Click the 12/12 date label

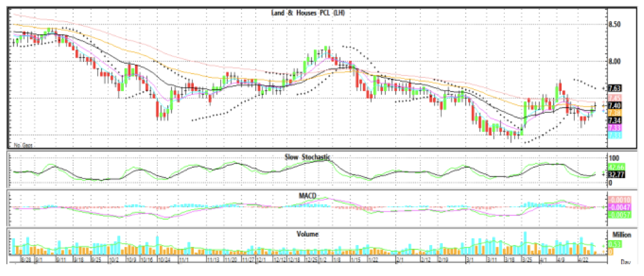[280, 259]
